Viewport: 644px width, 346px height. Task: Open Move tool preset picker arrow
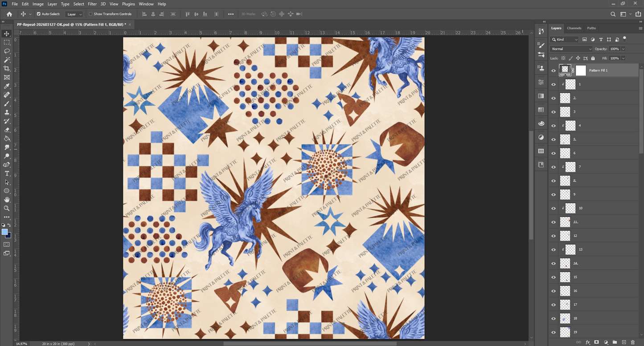tap(30, 14)
